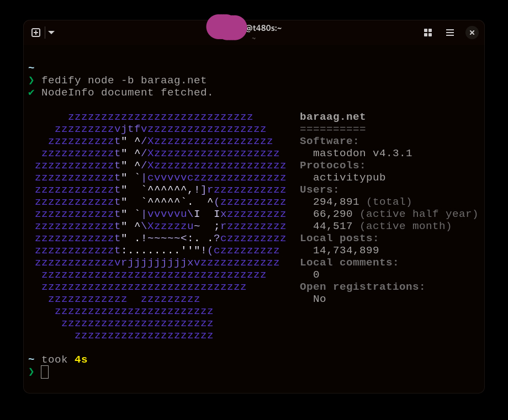The image size is (508, 420).
Task: Click the '0' comments value
Action: (316, 275)
